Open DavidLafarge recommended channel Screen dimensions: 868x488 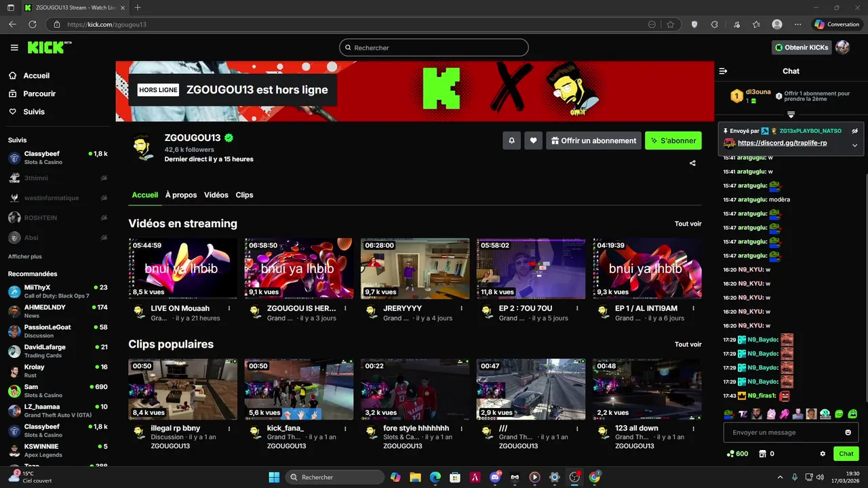tap(58, 351)
